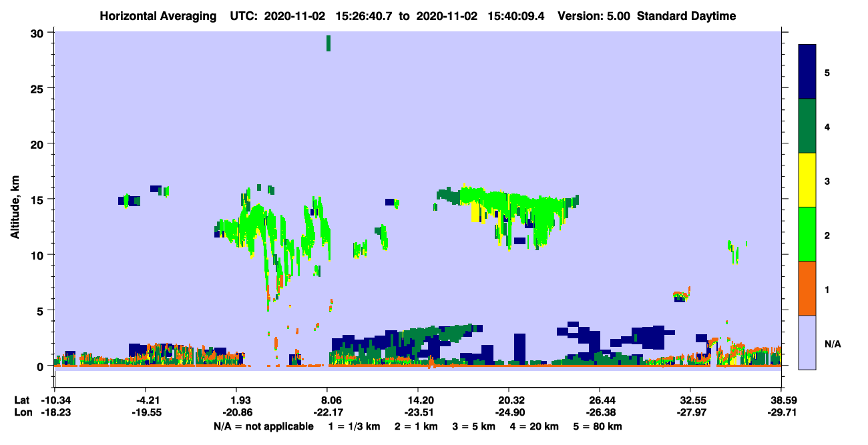Click longitude value '-20.86'
Viewport: 868px width, 445px height.
coord(236,413)
